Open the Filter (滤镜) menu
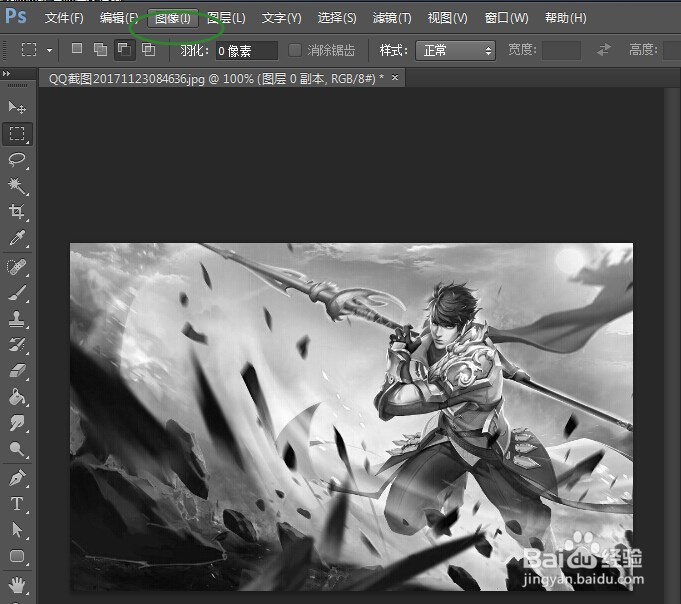 coord(392,18)
